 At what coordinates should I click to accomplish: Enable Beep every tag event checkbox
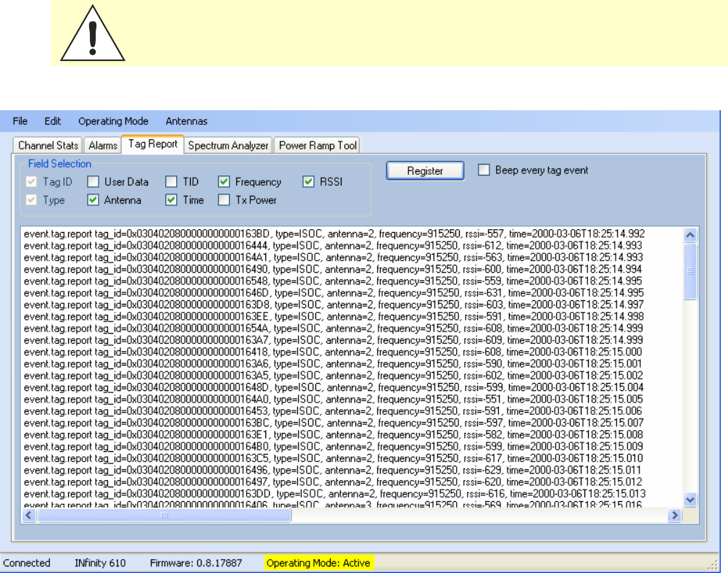point(484,170)
